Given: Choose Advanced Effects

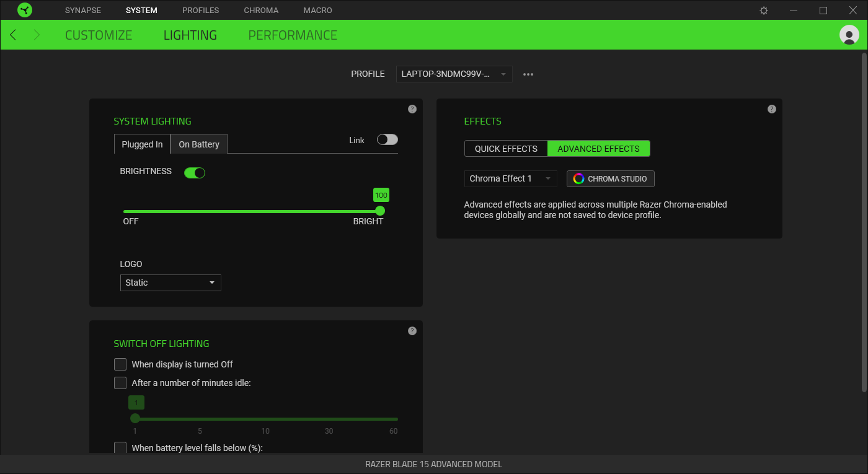Looking at the screenshot, I should click(x=598, y=149).
